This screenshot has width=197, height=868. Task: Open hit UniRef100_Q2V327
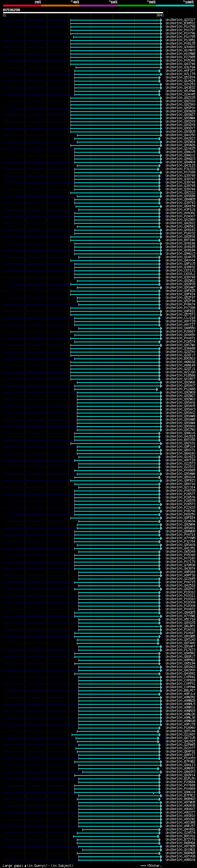coord(180,20)
